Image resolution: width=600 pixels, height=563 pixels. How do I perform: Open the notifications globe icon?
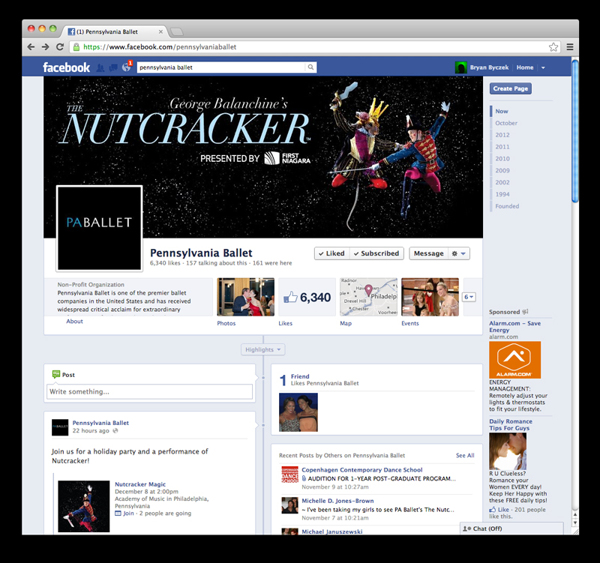coord(126,68)
